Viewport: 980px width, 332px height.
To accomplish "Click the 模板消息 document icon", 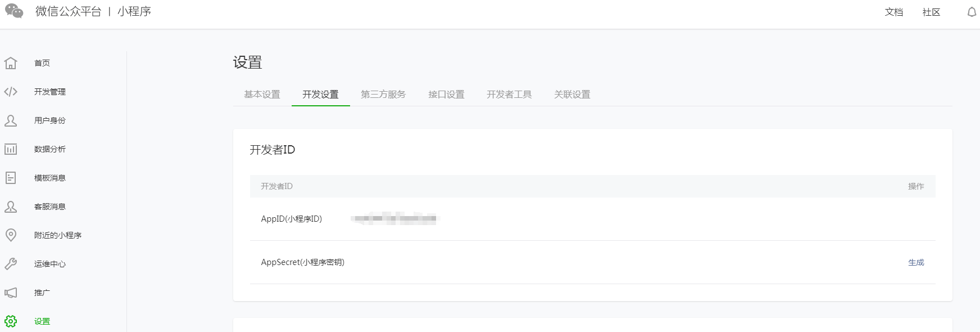I will pos(11,178).
